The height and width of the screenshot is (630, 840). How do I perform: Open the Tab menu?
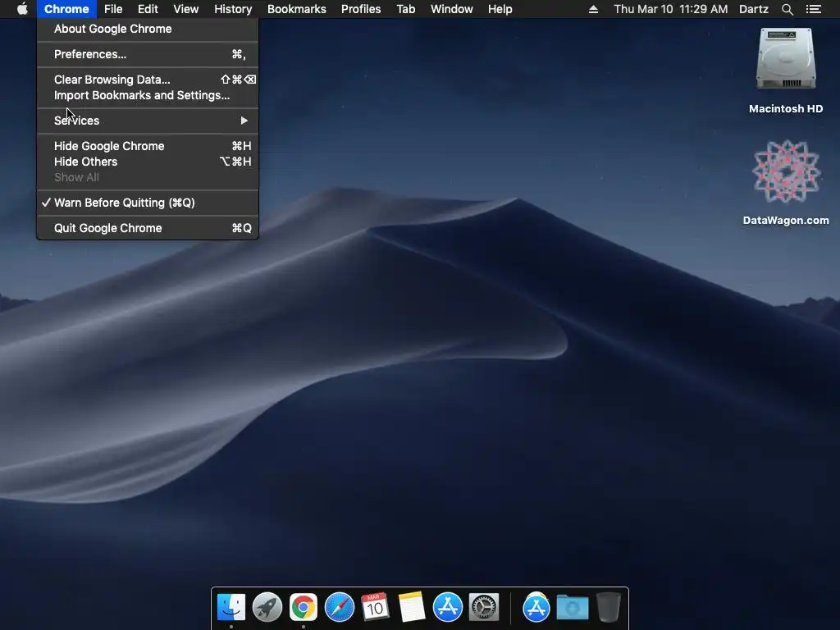(x=406, y=9)
